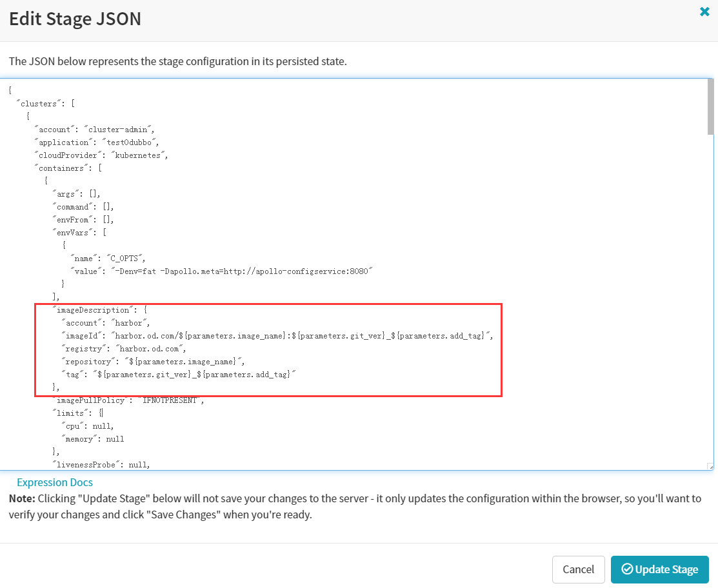Click the "args": [] line
This screenshot has width=718, height=588.
click(76, 194)
